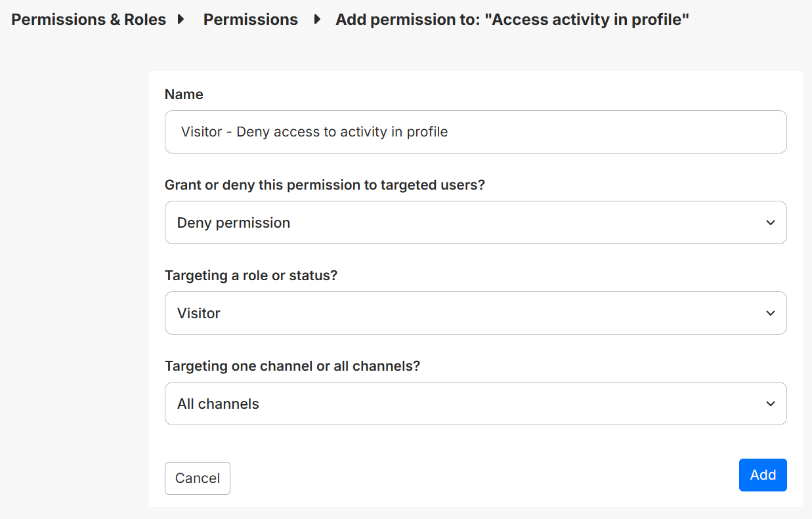Click chevron icon on All channels dropdown
Viewport: 812px width, 519px height.
(x=771, y=404)
